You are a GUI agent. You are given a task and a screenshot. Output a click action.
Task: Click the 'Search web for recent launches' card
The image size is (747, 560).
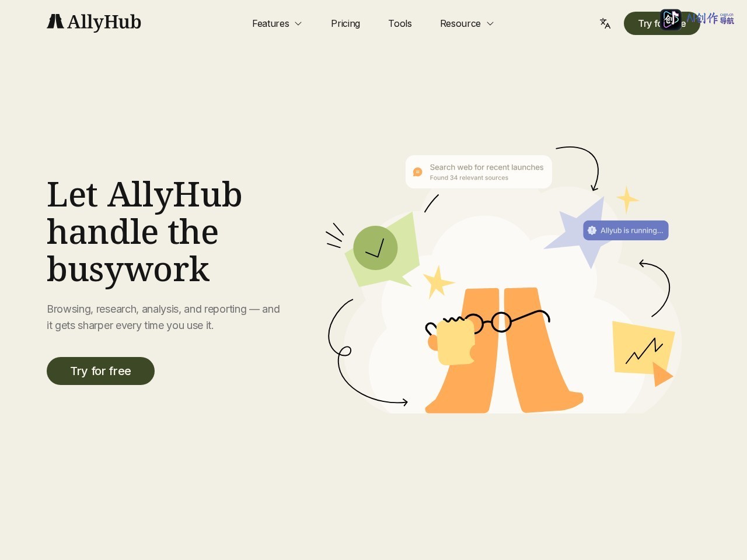[479, 172]
